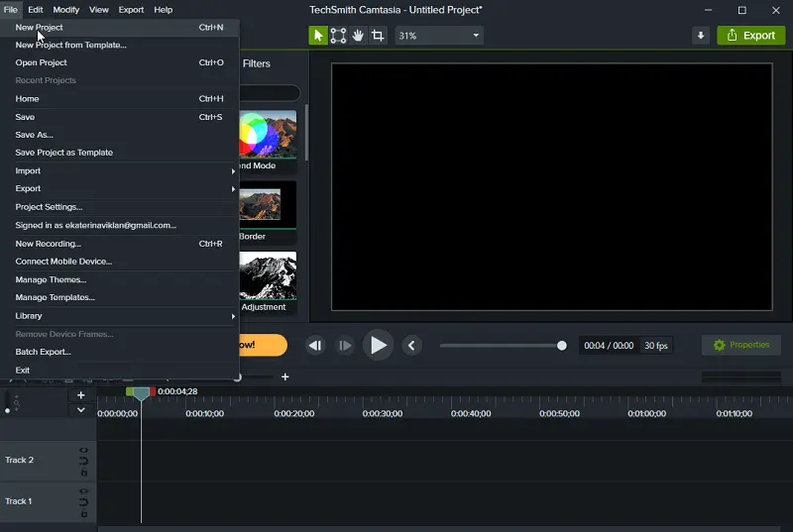Click the 00:04 / 00:00 time display

(x=609, y=346)
